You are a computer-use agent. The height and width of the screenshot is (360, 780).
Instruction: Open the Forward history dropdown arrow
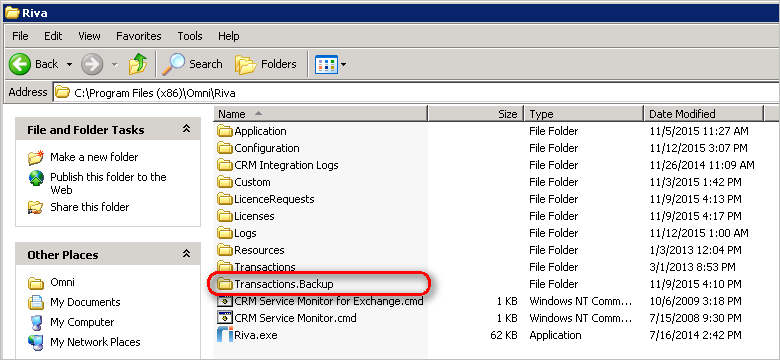click(114, 65)
